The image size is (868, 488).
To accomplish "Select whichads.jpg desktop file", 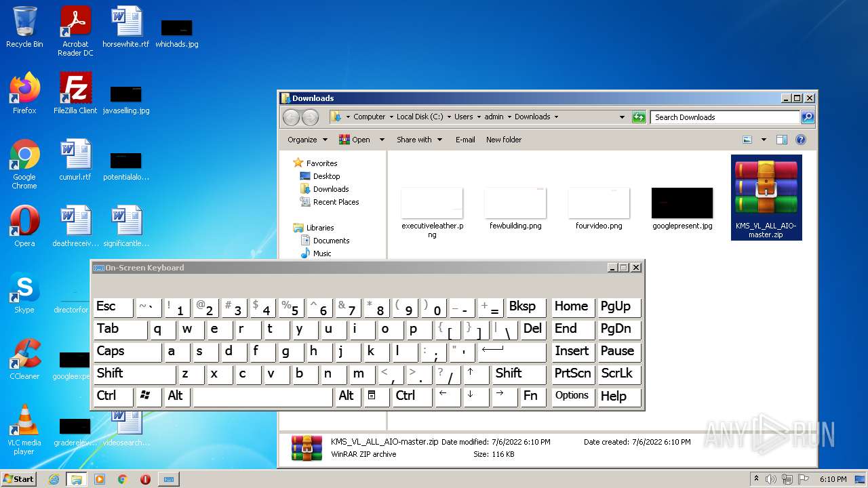I will [x=177, y=34].
